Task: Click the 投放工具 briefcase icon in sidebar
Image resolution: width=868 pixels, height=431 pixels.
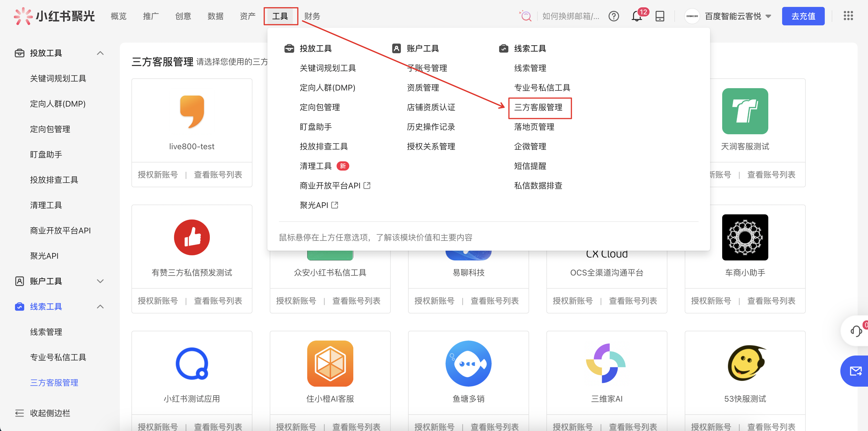Action: (x=19, y=53)
